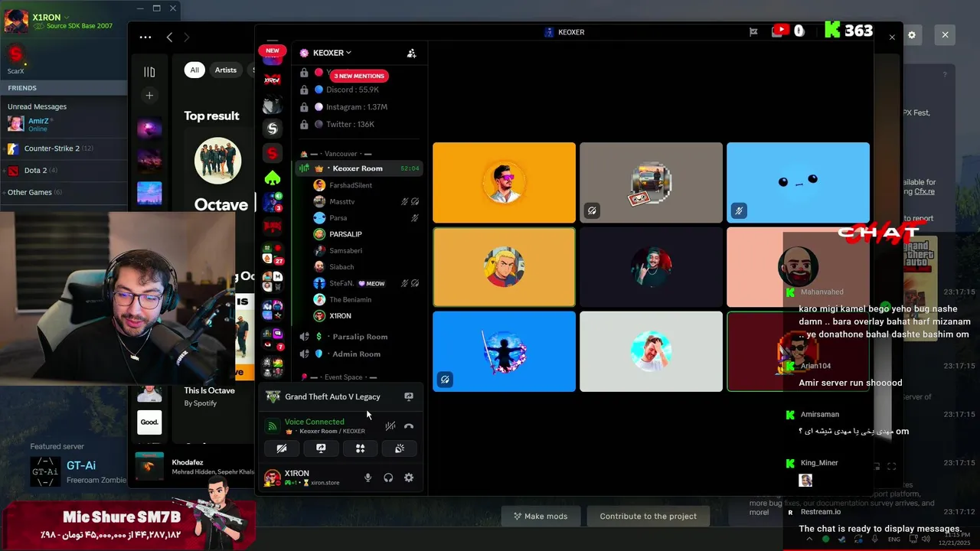Open the three-dots menu in Spotify

145,37
